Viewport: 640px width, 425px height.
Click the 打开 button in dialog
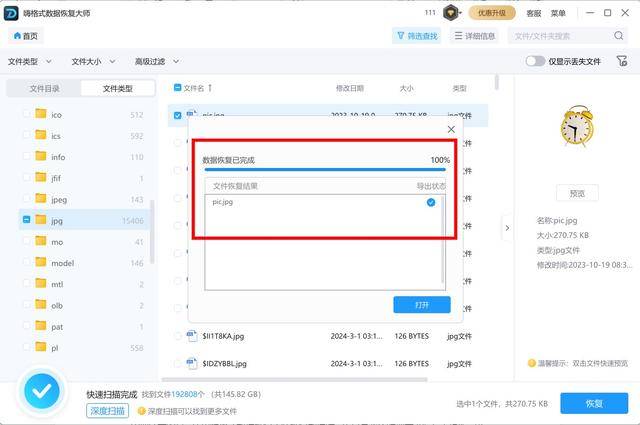click(x=421, y=304)
